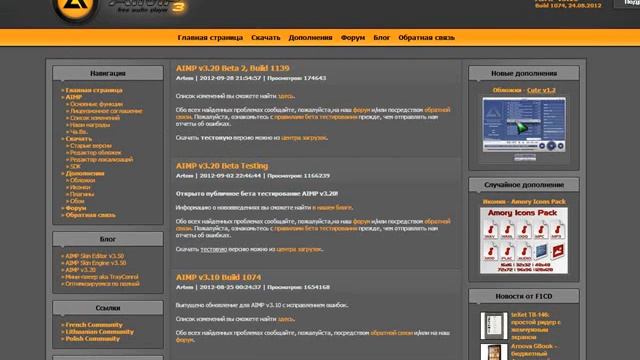Open the teXet TB-146 news headline
The width and height of the screenshot is (640, 360).
point(536,326)
